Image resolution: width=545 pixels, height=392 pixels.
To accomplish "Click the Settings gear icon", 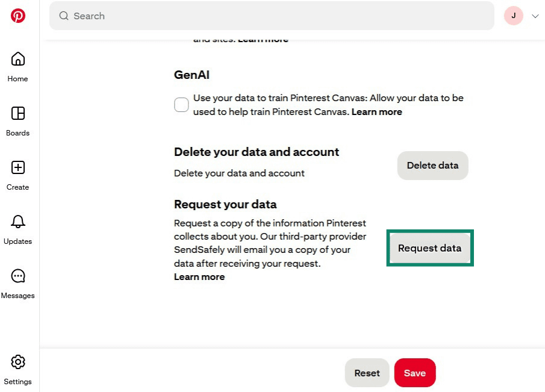I will 17,362.
